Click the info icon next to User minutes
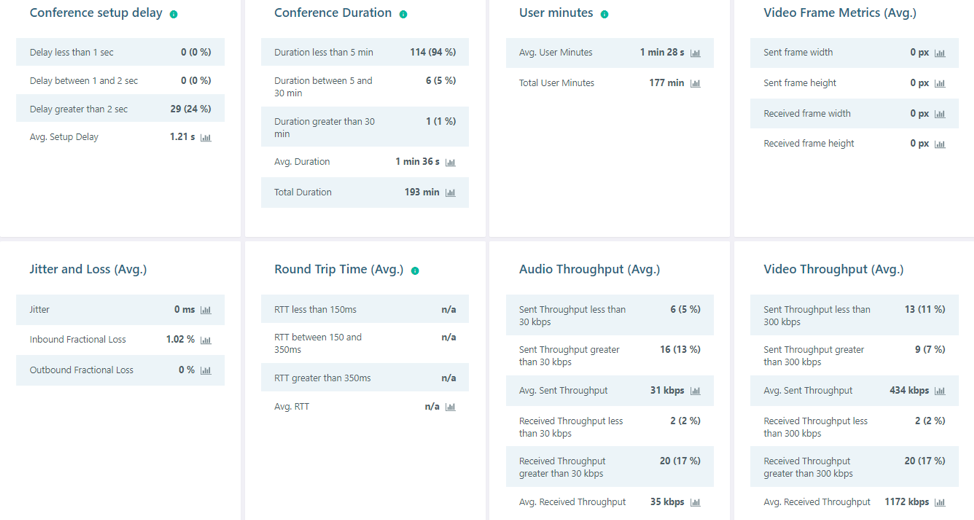The height and width of the screenshot is (520, 974). 604,14
